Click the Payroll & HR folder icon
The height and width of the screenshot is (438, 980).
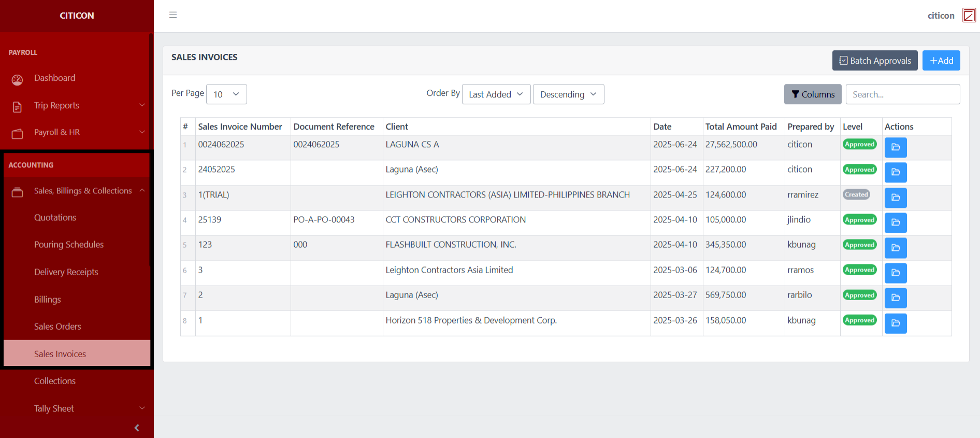click(x=17, y=134)
